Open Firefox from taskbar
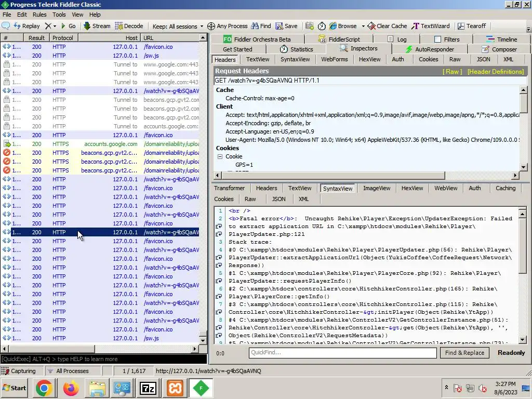This screenshot has height=399, width=532. (x=71, y=388)
